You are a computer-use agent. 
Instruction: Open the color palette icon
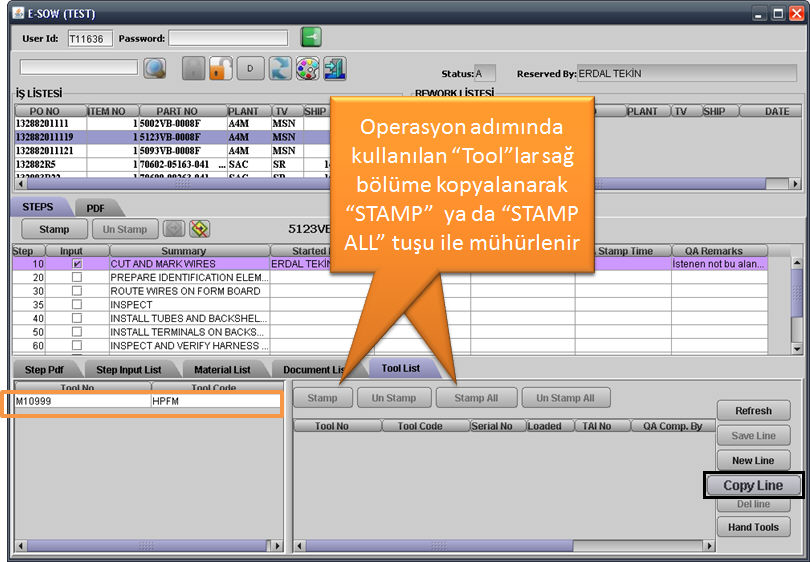pyautogui.click(x=307, y=68)
